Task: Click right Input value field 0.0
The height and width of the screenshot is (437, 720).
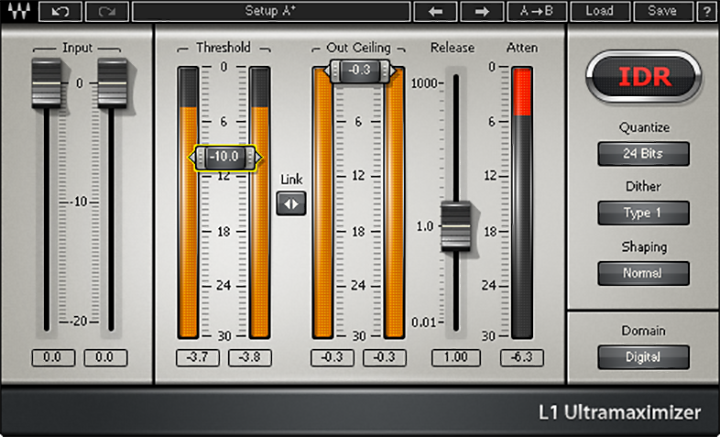Action: tap(105, 358)
